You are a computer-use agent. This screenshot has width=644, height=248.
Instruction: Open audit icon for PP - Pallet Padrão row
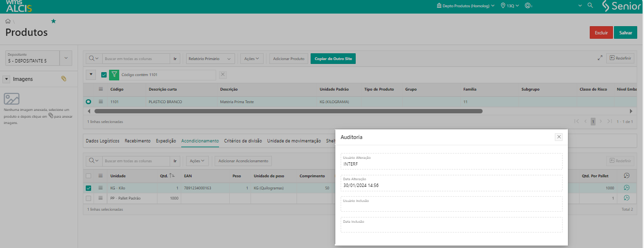[627, 198]
